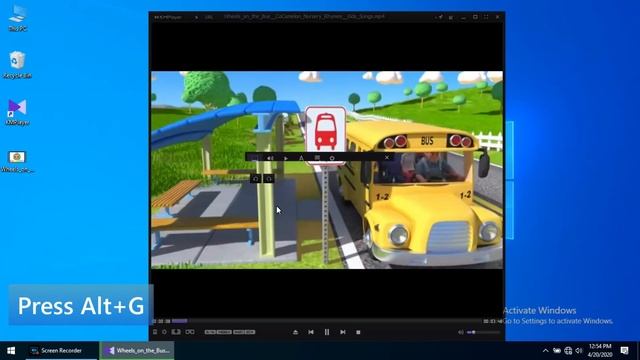640x360 pixels.
Task: Switch to Screen Recorder in taskbar
Action: tap(62, 351)
